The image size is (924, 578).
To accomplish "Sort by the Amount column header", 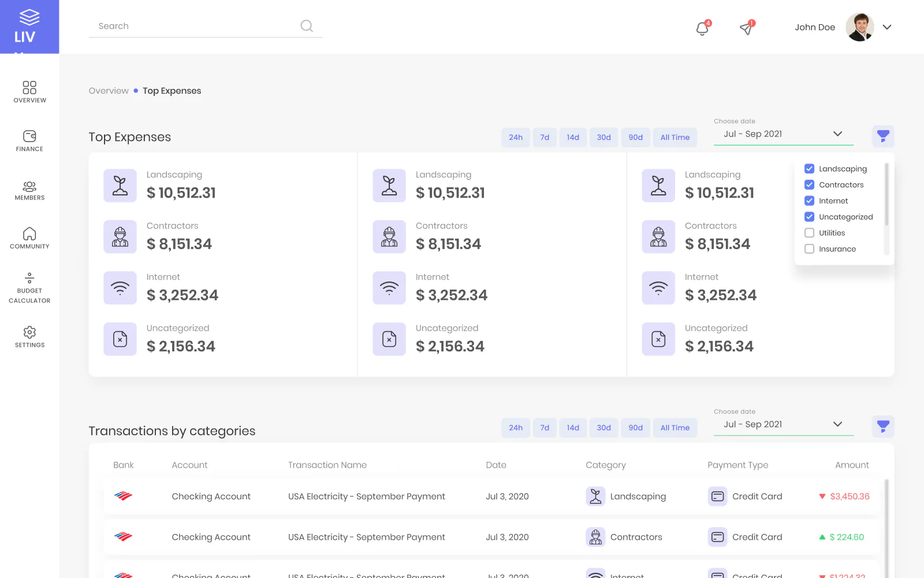I will coord(852,465).
